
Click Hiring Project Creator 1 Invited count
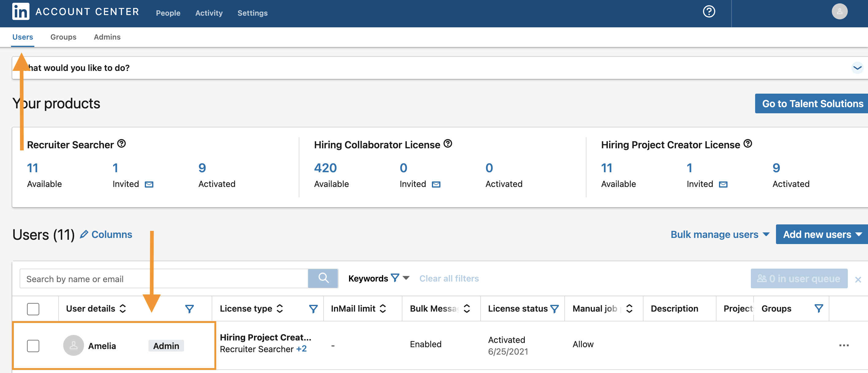click(x=690, y=168)
